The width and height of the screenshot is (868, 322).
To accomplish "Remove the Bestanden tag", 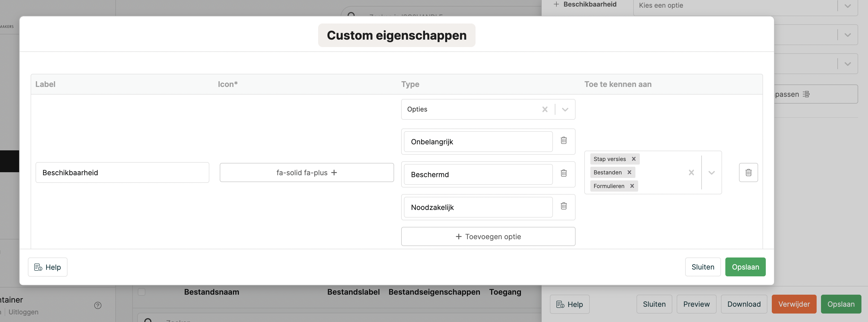I will pos(629,172).
